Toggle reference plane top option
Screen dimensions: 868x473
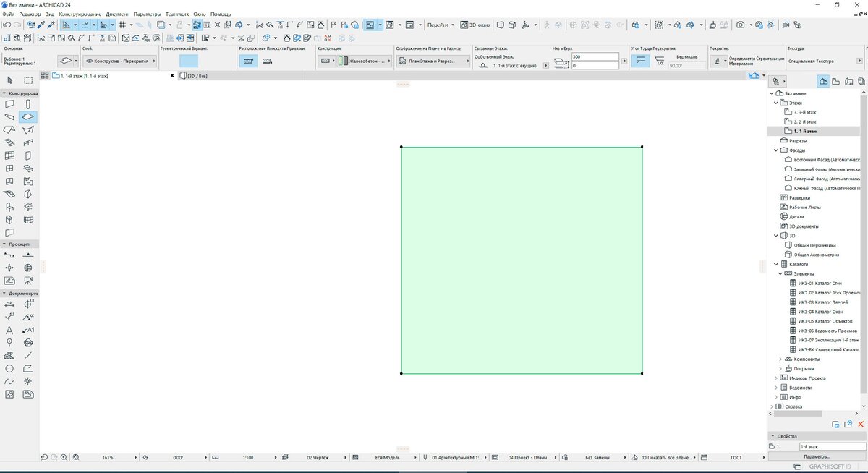(249, 61)
